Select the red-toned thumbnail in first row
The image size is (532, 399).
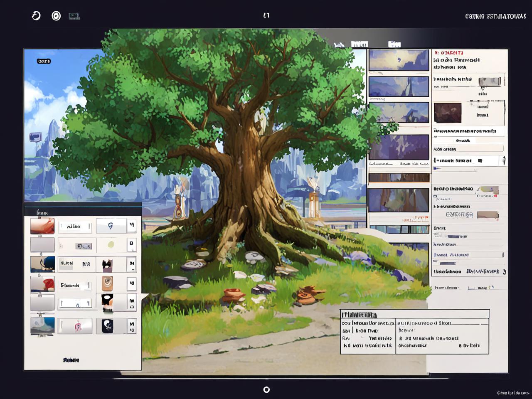[x=42, y=226]
